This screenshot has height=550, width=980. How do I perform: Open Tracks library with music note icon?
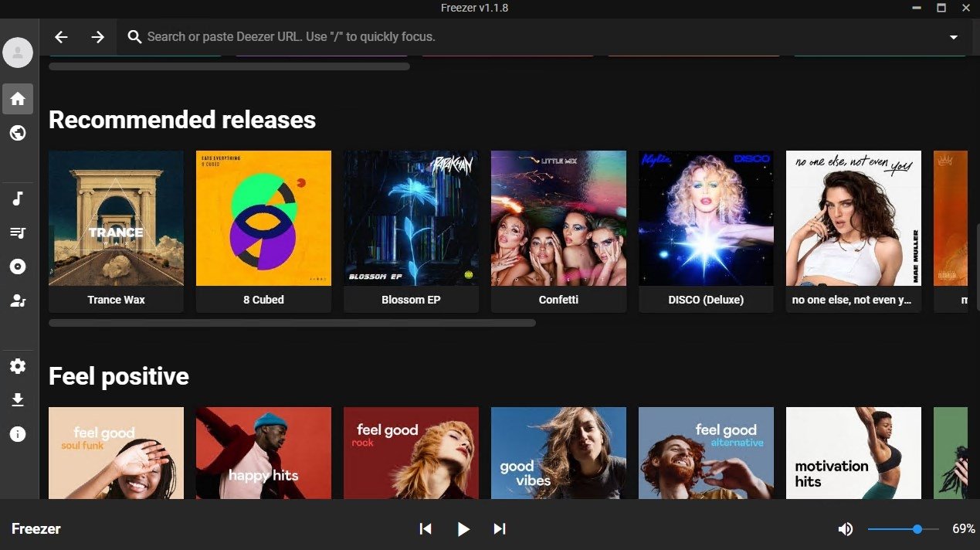pyautogui.click(x=18, y=199)
